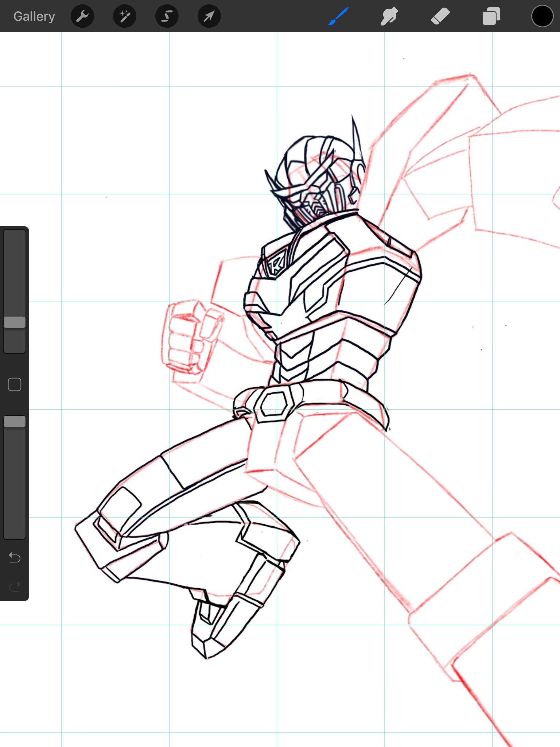560x747 pixels.
Task: Select the Smudge tool
Action: pos(389,16)
